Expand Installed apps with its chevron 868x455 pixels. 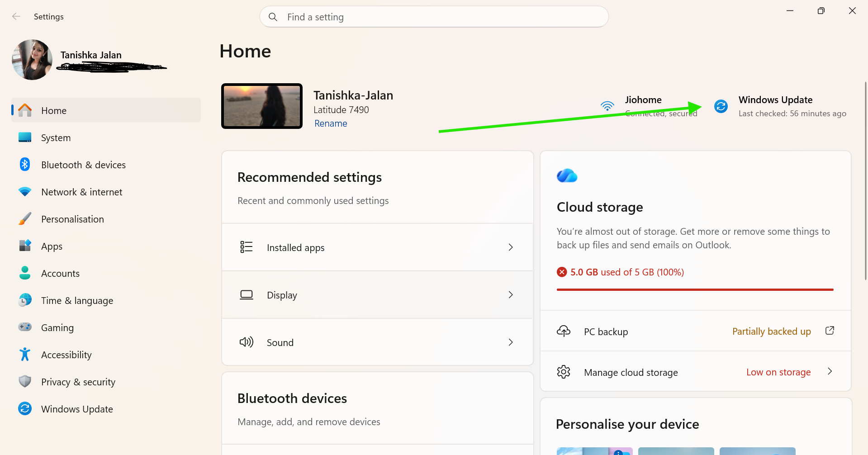point(511,247)
